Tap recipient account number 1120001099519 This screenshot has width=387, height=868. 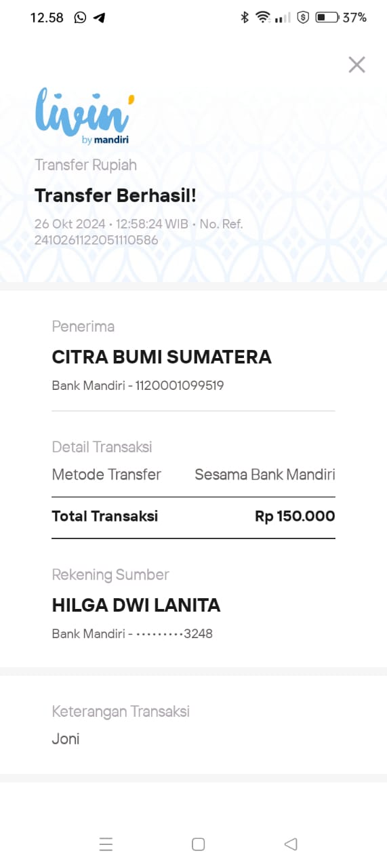click(180, 386)
